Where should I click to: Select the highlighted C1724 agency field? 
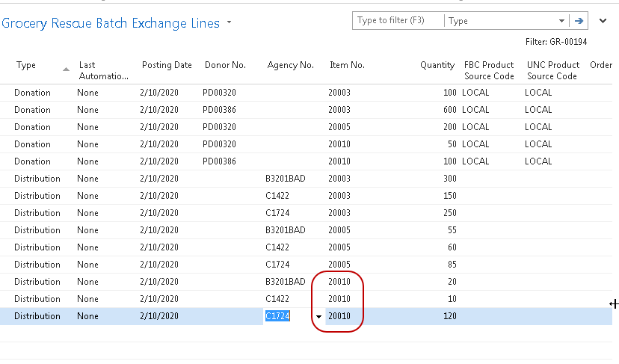click(x=278, y=316)
